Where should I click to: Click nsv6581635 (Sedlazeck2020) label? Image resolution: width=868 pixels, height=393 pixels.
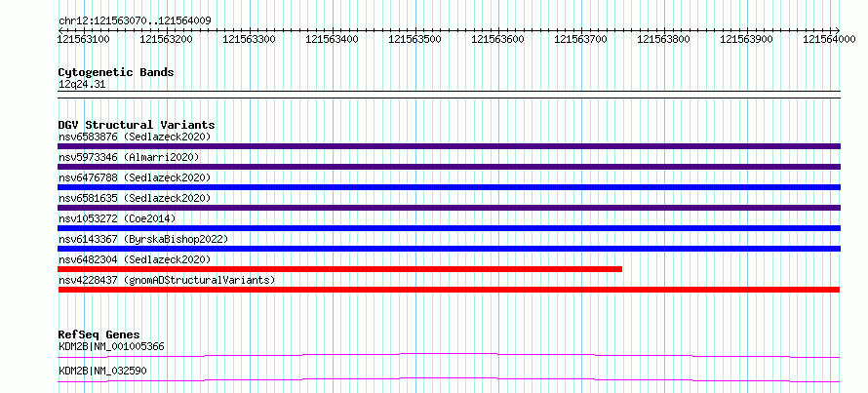(135, 198)
